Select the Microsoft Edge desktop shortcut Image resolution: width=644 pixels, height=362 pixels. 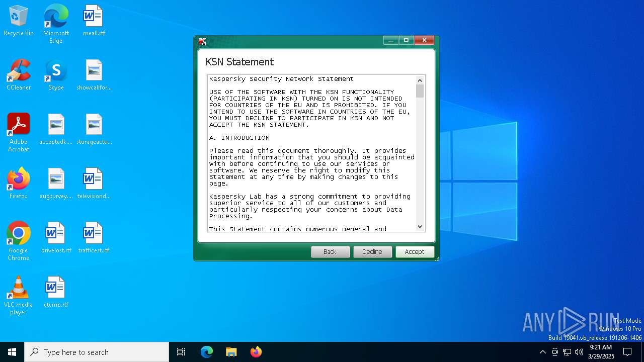click(56, 24)
